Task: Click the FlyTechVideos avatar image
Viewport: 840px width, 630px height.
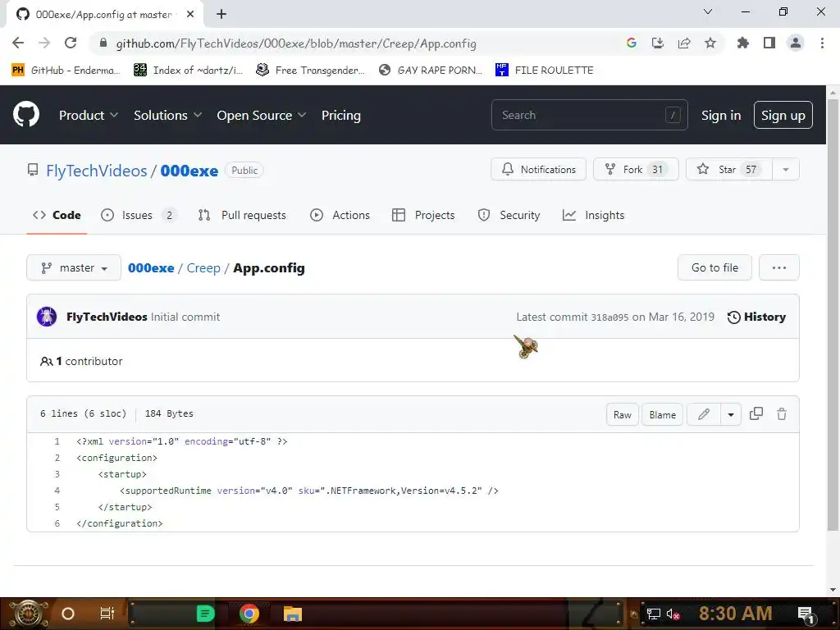Action: point(47,317)
